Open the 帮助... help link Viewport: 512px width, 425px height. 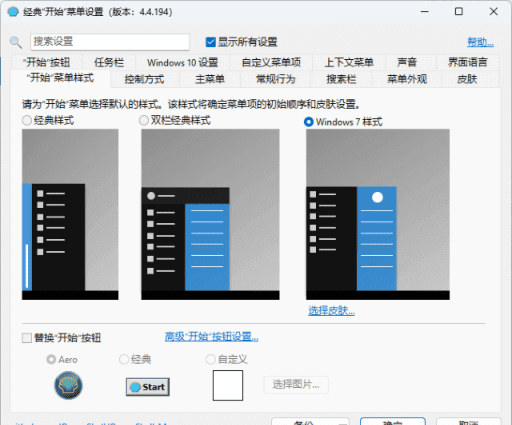point(480,42)
